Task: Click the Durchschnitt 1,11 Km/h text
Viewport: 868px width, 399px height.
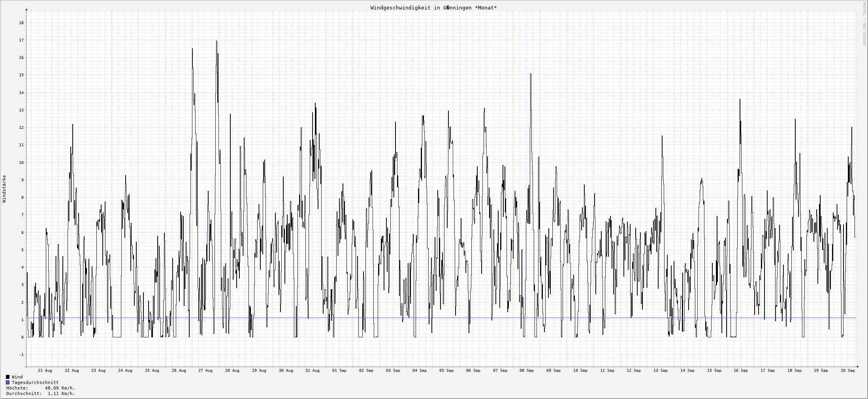Action: point(41,393)
